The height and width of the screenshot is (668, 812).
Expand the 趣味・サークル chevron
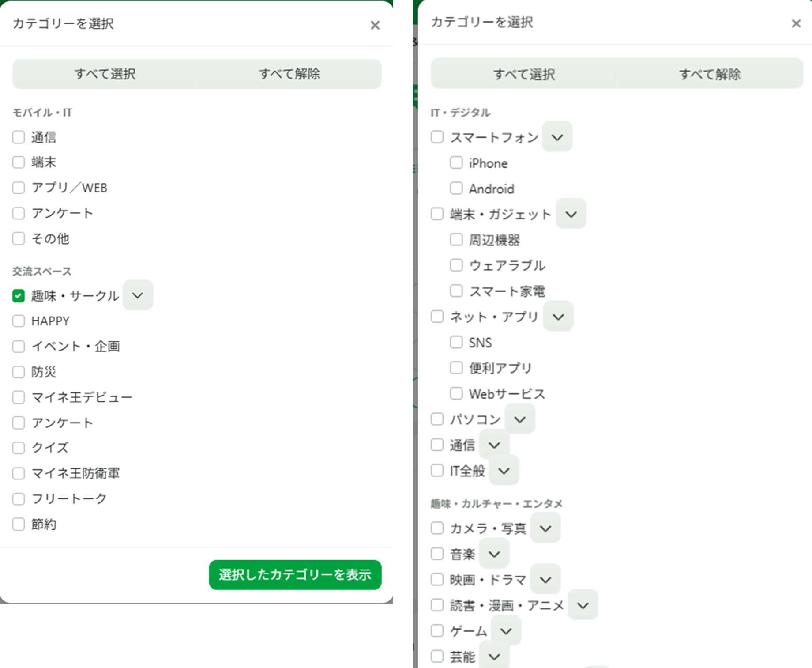(x=138, y=295)
